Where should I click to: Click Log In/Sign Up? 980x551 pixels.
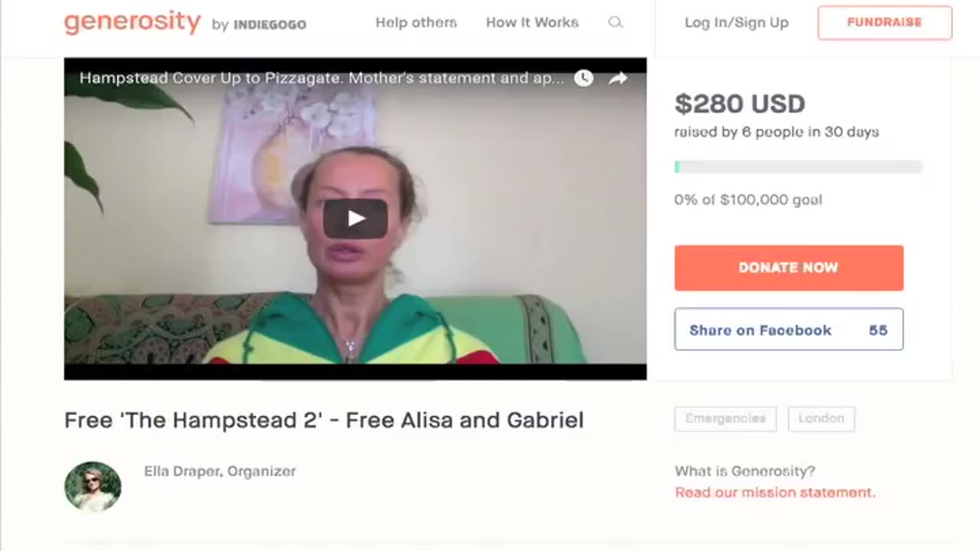(x=737, y=22)
